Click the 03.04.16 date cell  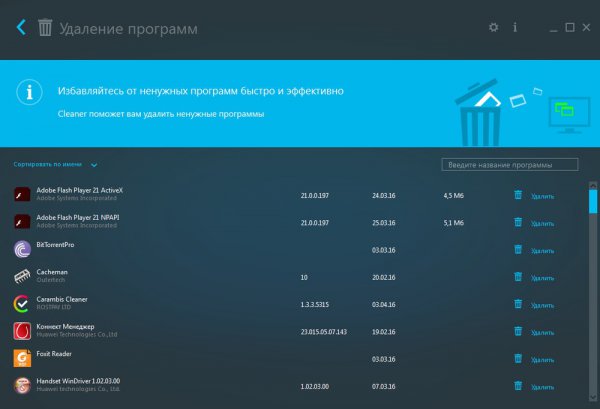384,305
